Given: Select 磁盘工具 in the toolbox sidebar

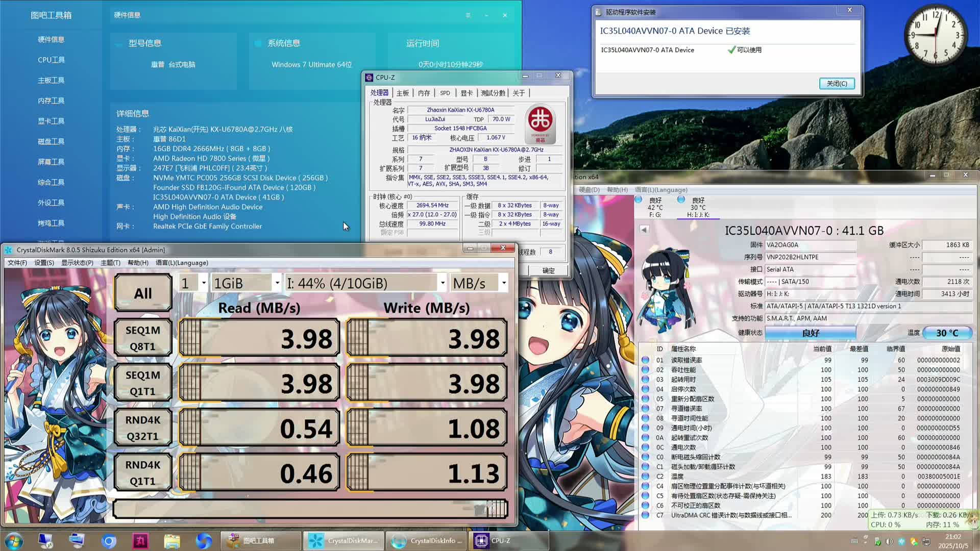Looking at the screenshot, I should tap(51, 141).
